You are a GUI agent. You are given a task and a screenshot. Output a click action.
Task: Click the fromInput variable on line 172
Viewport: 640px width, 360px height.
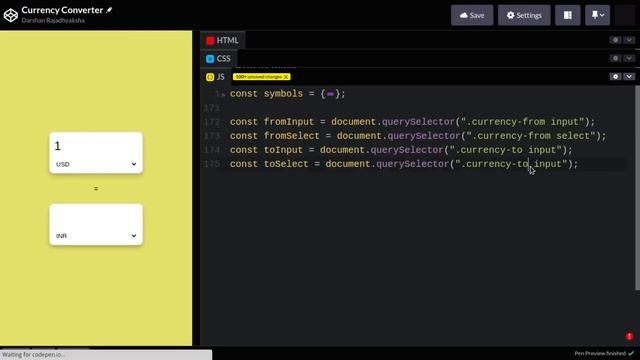289,122
